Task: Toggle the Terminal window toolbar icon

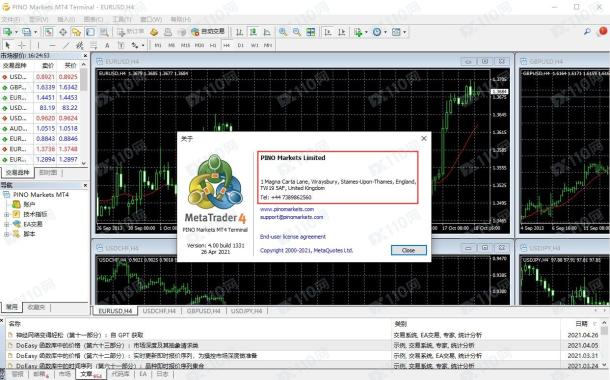Action: coord(90,32)
